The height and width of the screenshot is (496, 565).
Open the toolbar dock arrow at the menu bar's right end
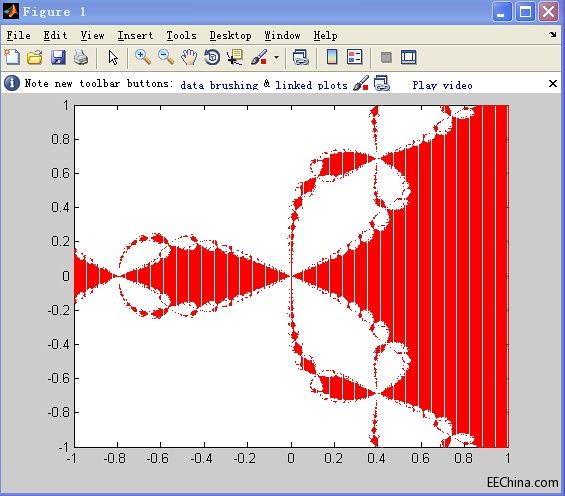(553, 35)
